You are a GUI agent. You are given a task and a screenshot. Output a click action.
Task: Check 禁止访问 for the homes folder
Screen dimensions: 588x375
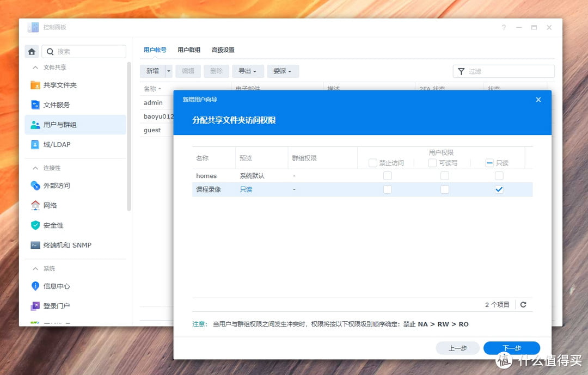click(387, 175)
